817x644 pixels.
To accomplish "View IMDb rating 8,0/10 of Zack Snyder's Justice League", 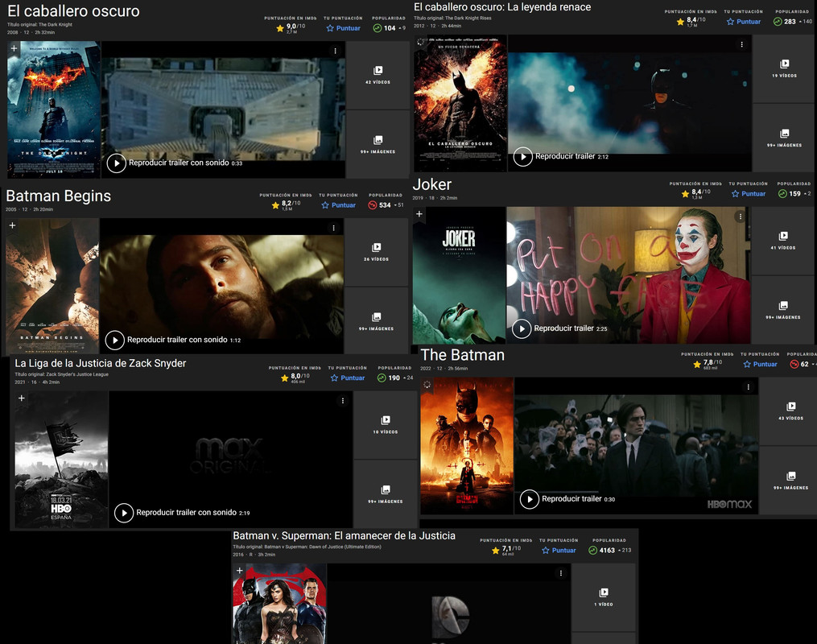I will (295, 378).
